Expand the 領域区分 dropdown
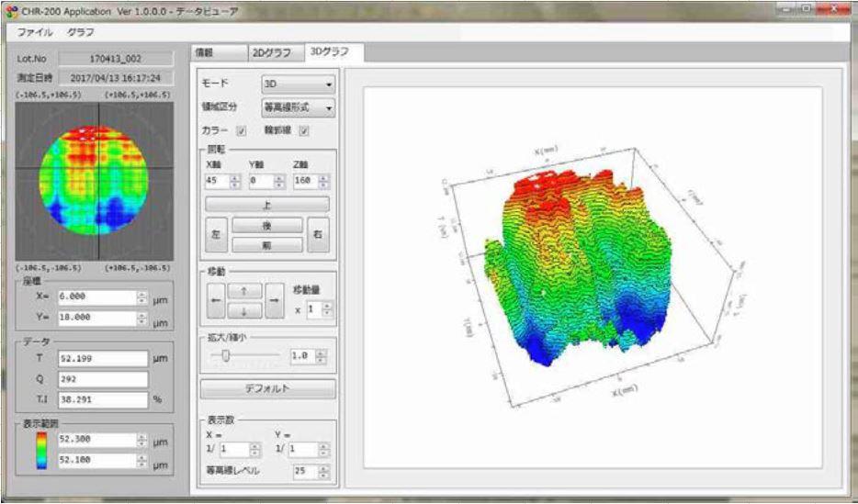 (298, 107)
